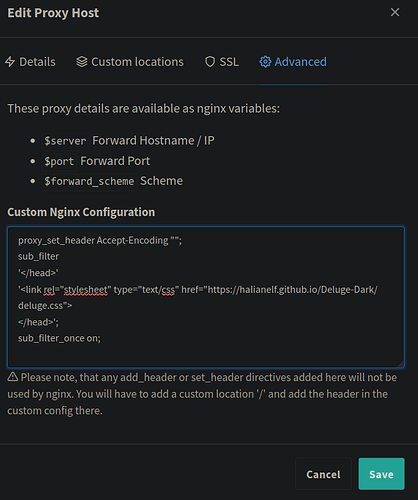The image size is (418, 500).
Task: Click the proxy_set_header Accept-Encoding line
Action: coord(100,240)
